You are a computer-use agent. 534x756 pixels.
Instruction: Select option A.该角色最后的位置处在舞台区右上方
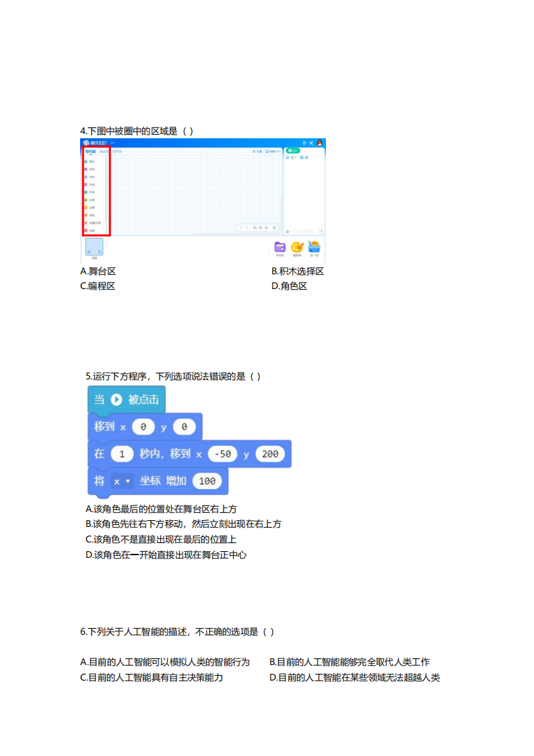coord(161,509)
